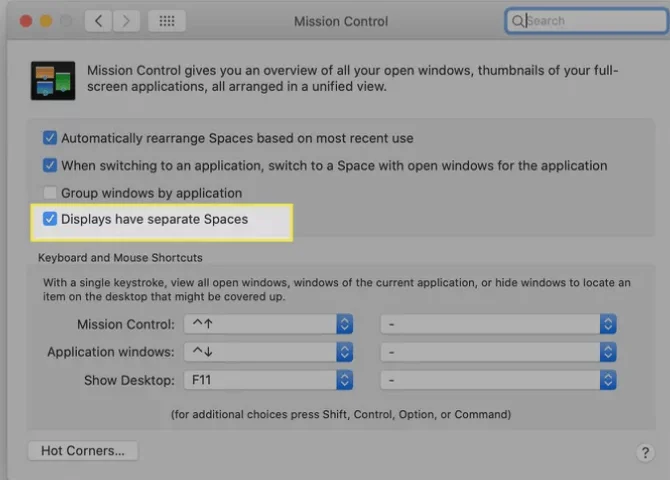Open Application windows mouse shortcut dropdown

pos(498,352)
